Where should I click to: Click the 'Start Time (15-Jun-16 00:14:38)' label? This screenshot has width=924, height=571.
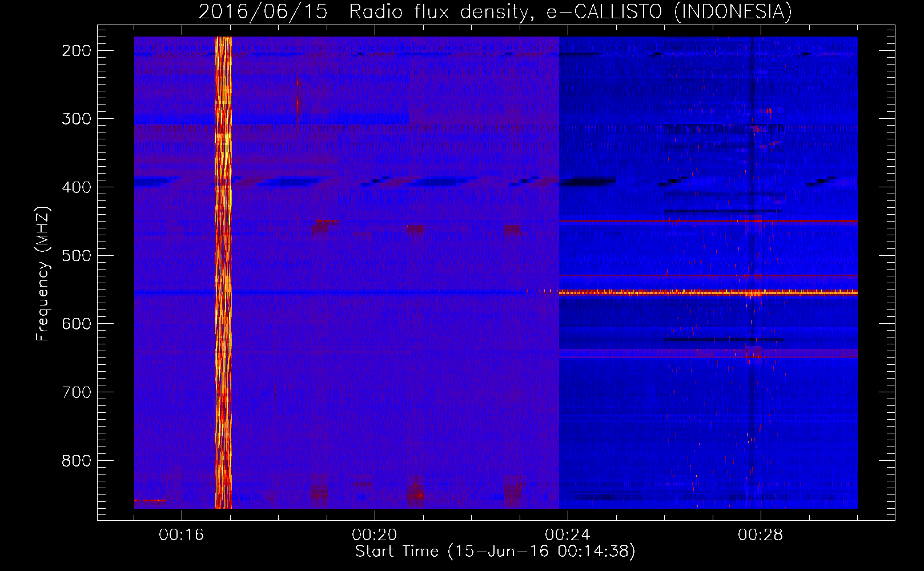pos(495,552)
